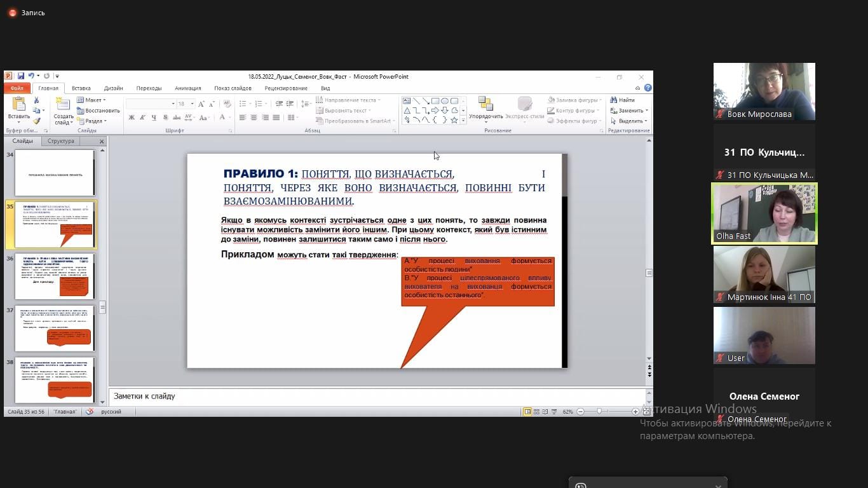Choose the straight line shape
Screen dimensions: 868x488
[416, 100]
